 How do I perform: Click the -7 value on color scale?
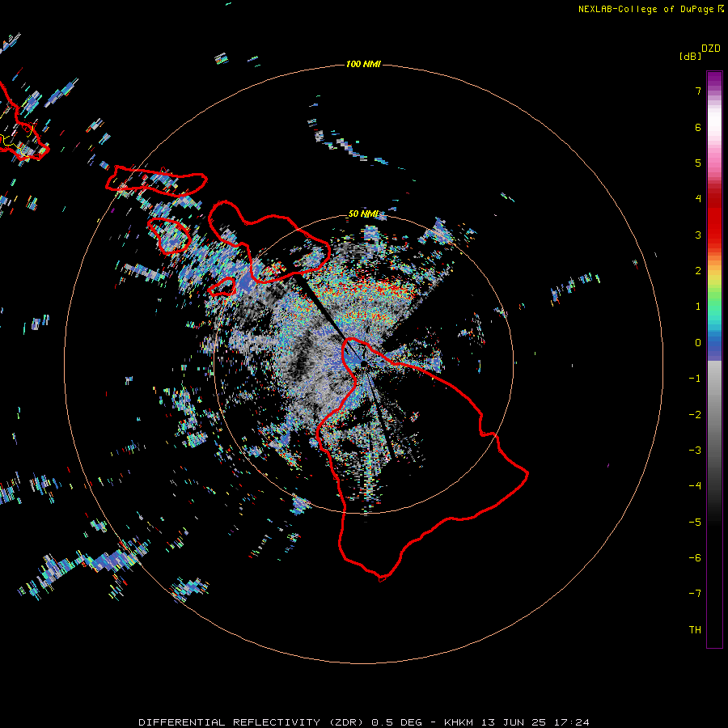[695, 594]
